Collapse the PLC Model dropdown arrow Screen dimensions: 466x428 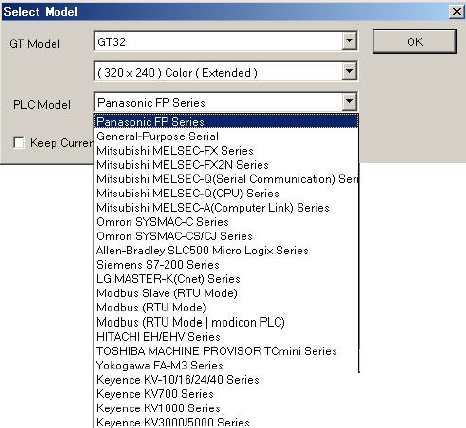coord(349,102)
